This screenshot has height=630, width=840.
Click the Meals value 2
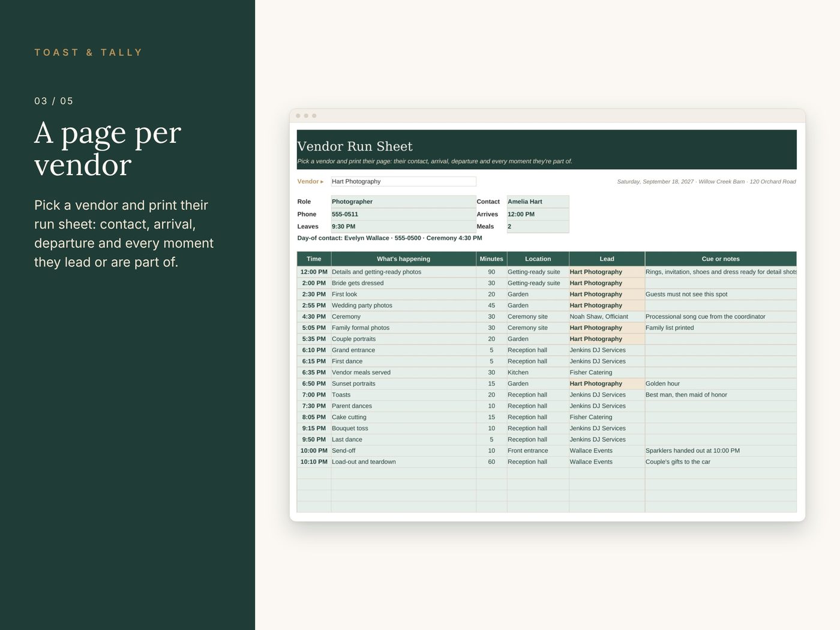tap(538, 226)
